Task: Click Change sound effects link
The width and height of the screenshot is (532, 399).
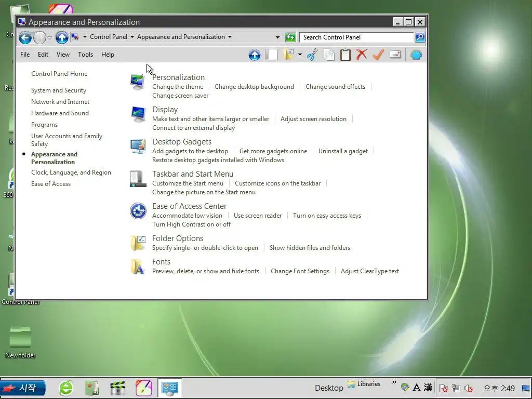Action: [x=335, y=87]
